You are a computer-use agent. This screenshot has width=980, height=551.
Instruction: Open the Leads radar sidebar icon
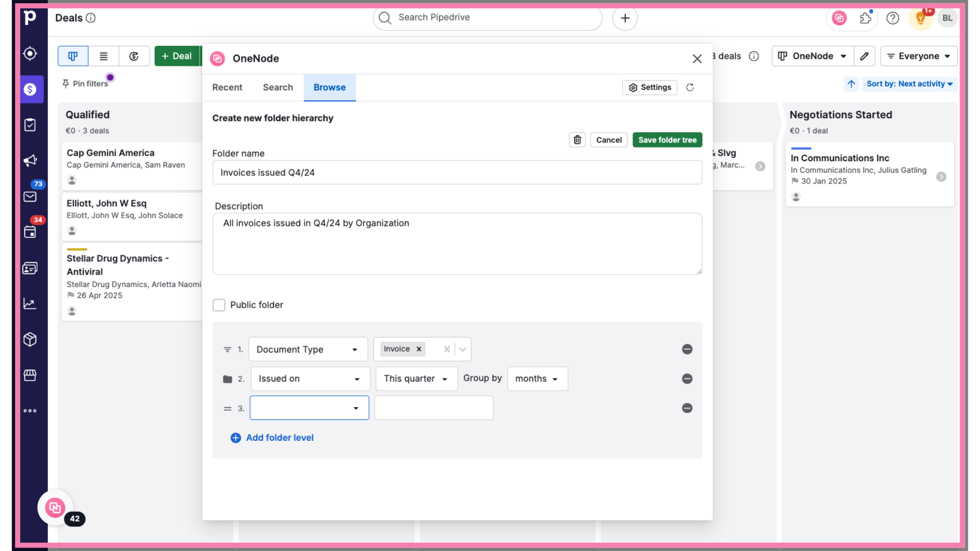(x=30, y=54)
